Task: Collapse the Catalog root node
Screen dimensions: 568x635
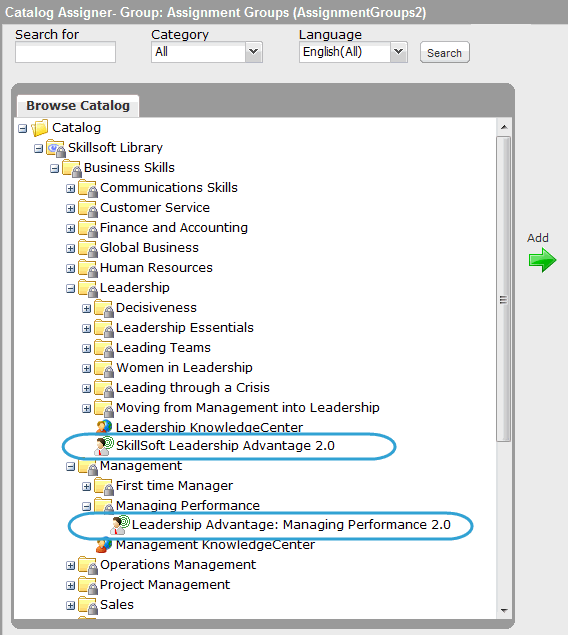Action: coord(23,129)
